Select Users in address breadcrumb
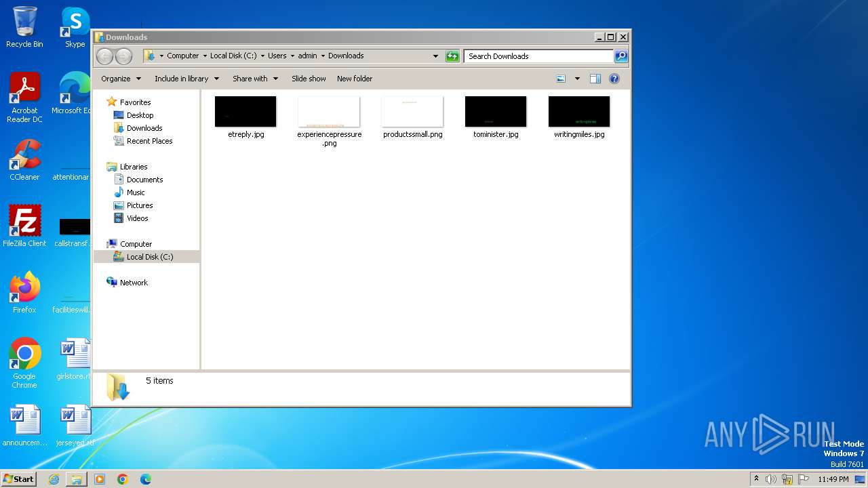 coord(277,56)
